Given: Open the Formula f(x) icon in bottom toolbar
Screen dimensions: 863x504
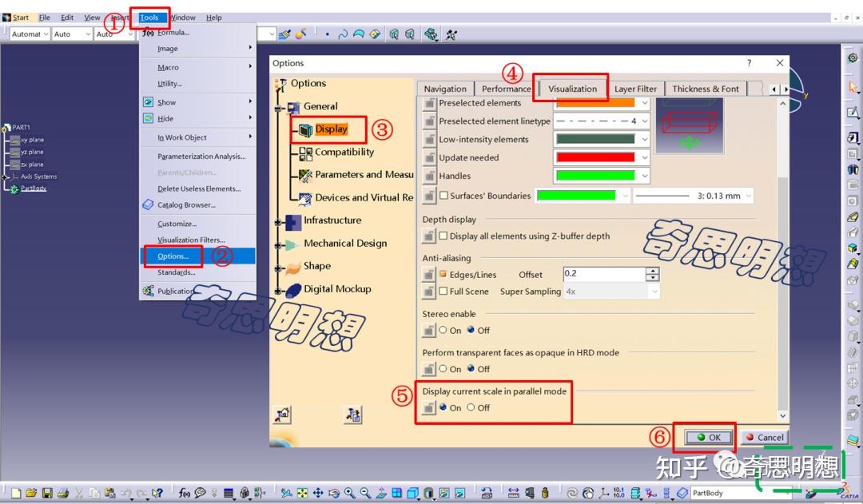Looking at the screenshot, I should [185, 493].
